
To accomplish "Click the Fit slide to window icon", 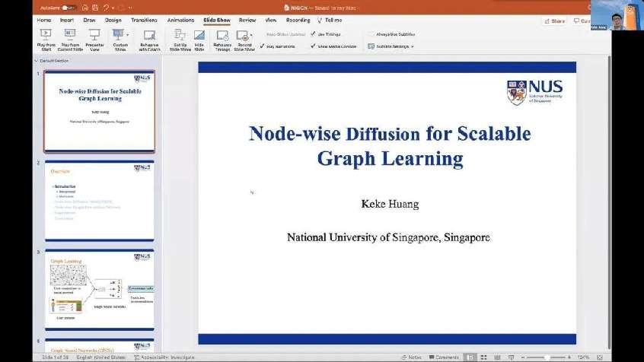I will coord(600,357).
